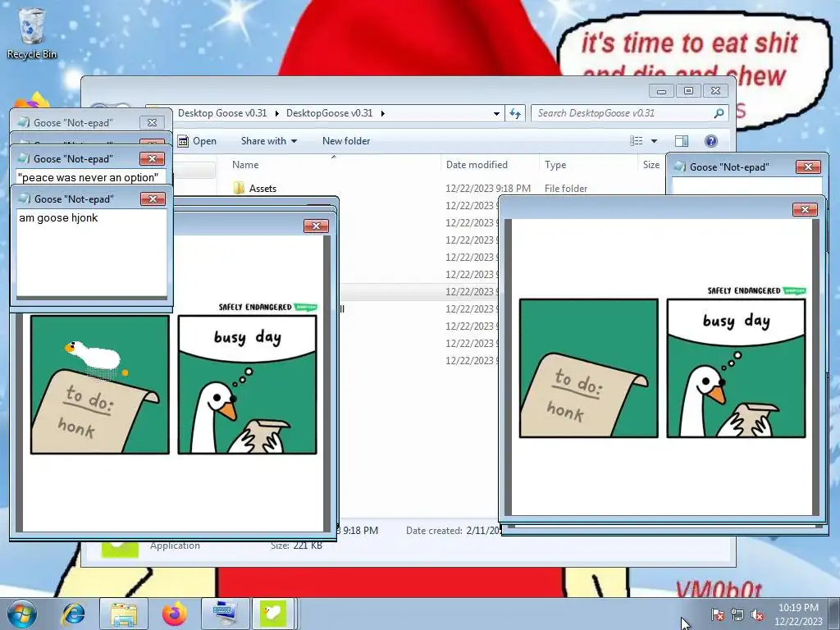Click the text "am goose hjonk" in Not-epad
The height and width of the screenshot is (630, 840).
tap(58, 218)
